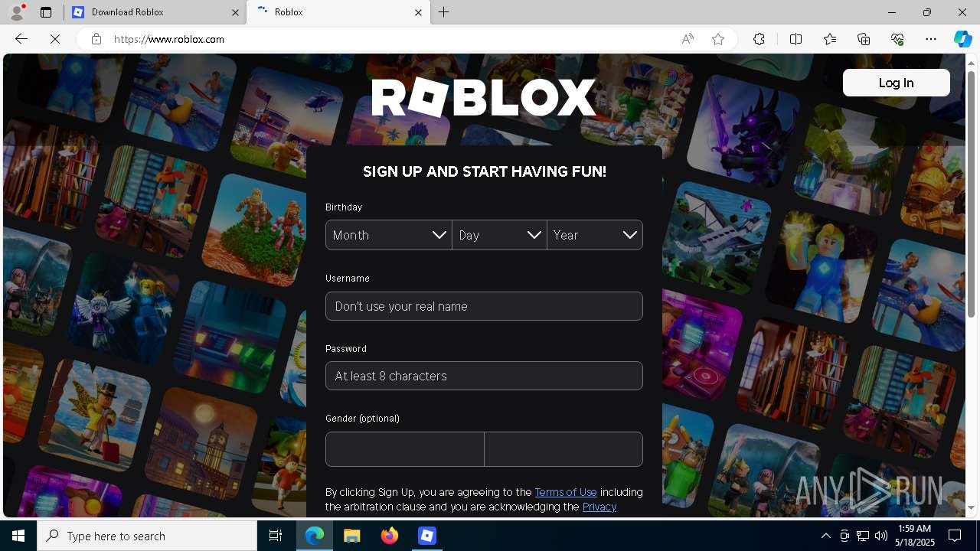This screenshot has height=551, width=980.
Task: Open Task View from the taskbar
Action: click(276, 536)
